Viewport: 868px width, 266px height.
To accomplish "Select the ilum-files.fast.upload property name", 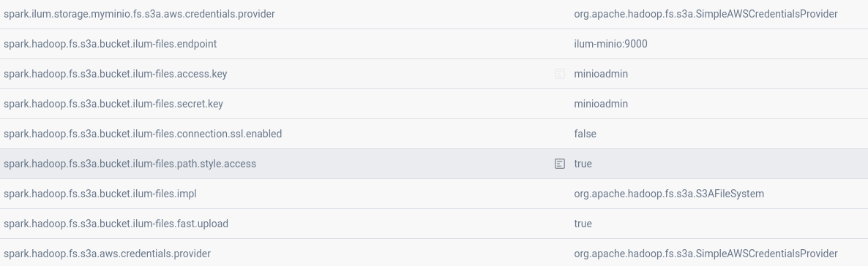I will [116, 224].
